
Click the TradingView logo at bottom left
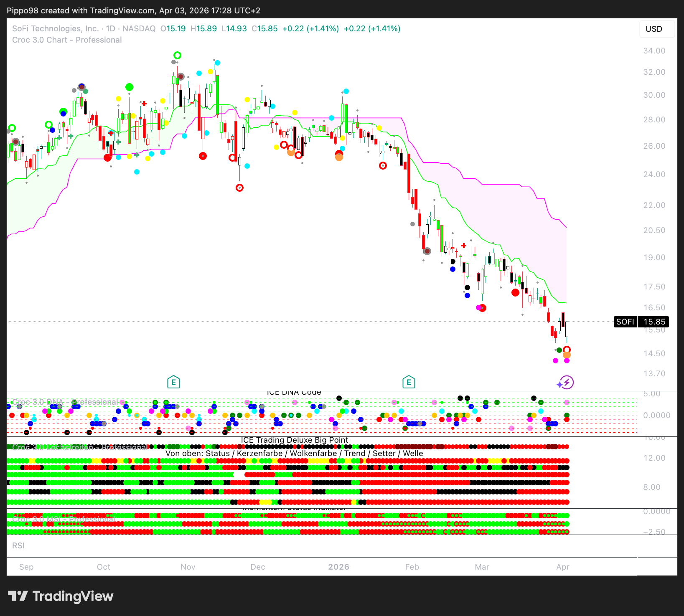coord(61,596)
